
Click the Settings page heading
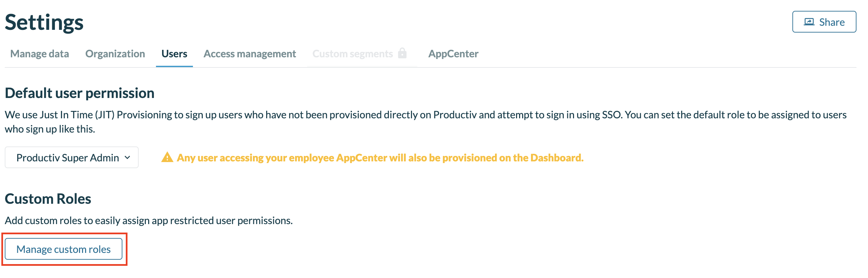(44, 22)
